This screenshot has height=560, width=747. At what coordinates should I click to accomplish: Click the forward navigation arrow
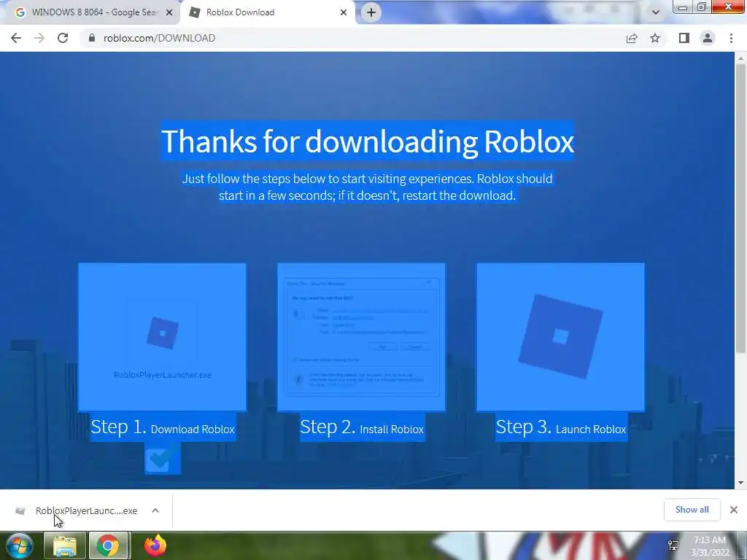(x=39, y=38)
